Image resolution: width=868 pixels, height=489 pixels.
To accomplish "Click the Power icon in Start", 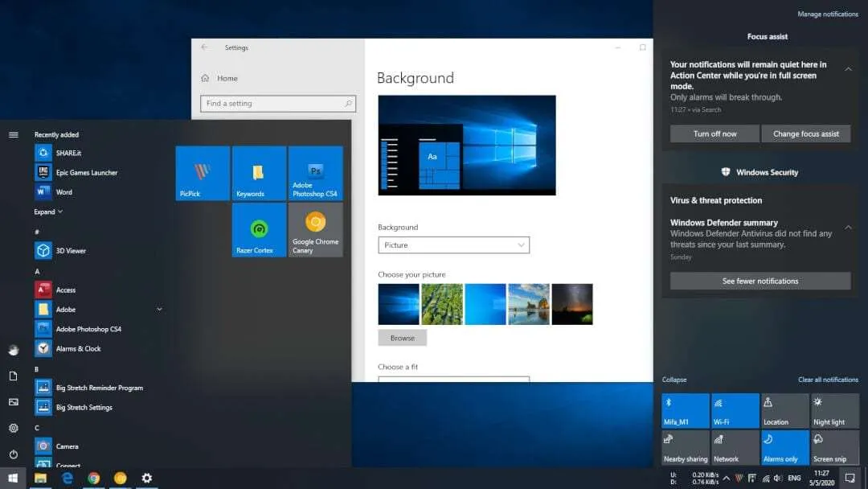I will pos(14,454).
